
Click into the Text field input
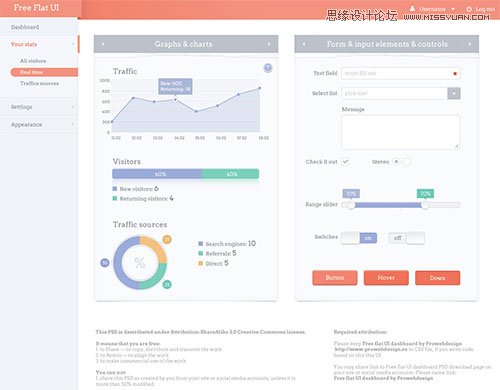(401, 73)
